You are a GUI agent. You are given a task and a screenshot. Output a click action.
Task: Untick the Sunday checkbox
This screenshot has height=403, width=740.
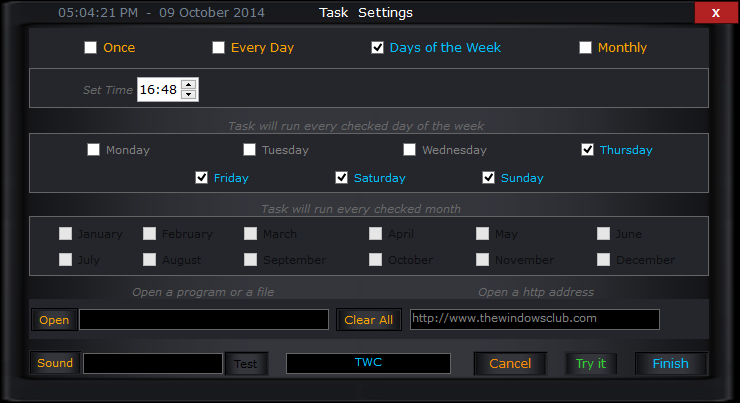click(x=489, y=178)
